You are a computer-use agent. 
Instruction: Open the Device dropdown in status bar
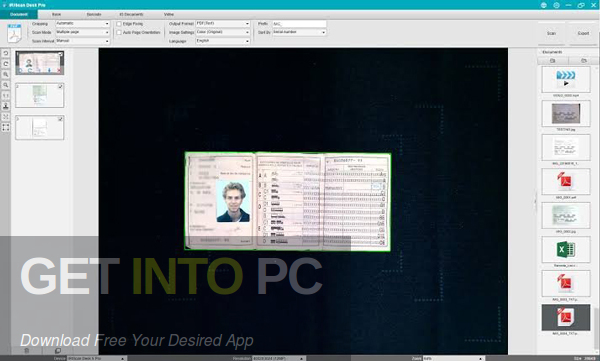(96, 358)
